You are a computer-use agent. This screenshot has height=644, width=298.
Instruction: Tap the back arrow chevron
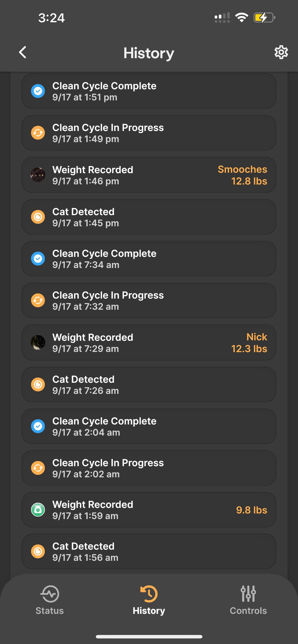coord(23,52)
